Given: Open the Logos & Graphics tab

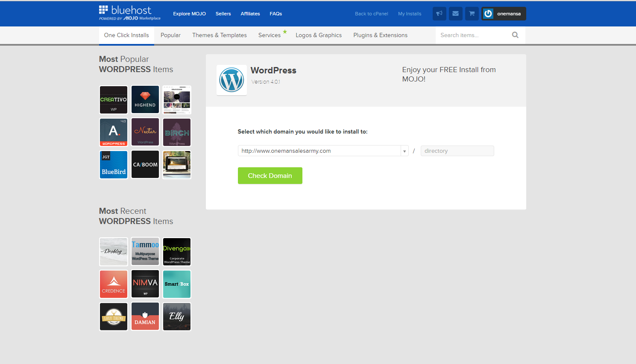Looking at the screenshot, I should (x=319, y=35).
